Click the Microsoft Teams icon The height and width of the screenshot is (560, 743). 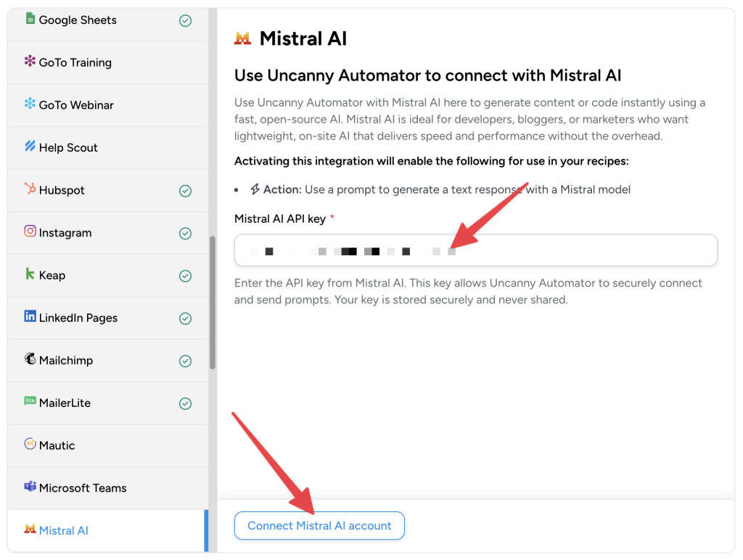click(29, 487)
